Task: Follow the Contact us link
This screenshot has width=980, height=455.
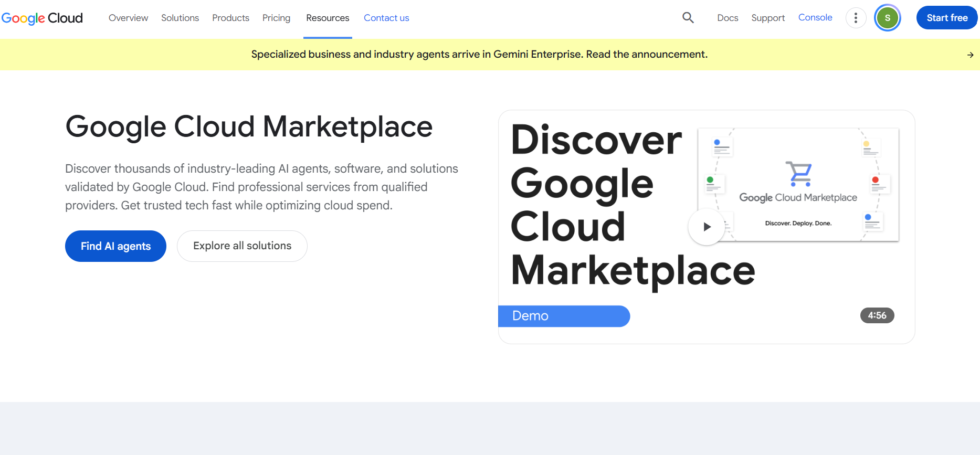Action: click(x=386, y=18)
